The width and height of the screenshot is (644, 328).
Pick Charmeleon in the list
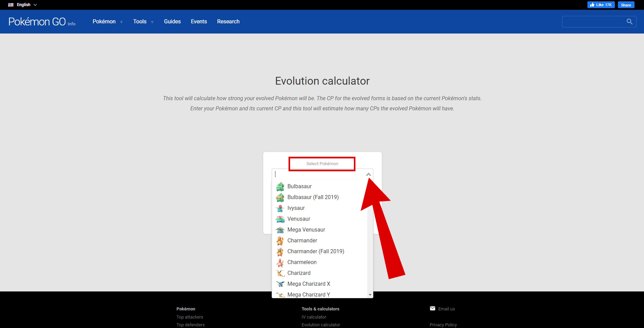[319, 262]
